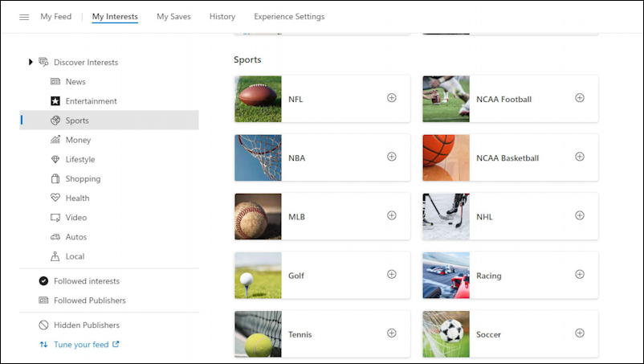Viewport: 644px width, 364px height.
Task: Collapse the Discover Interests tree arrow
Action: [x=31, y=62]
